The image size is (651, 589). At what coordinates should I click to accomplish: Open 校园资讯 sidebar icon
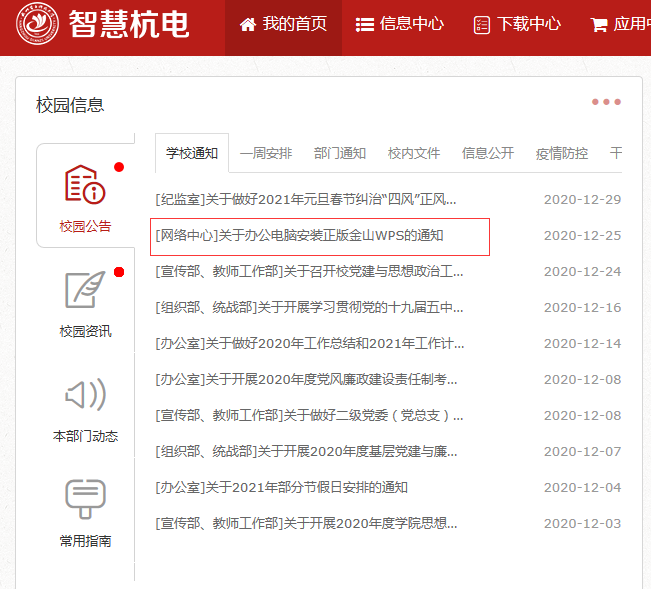(85, 291)
